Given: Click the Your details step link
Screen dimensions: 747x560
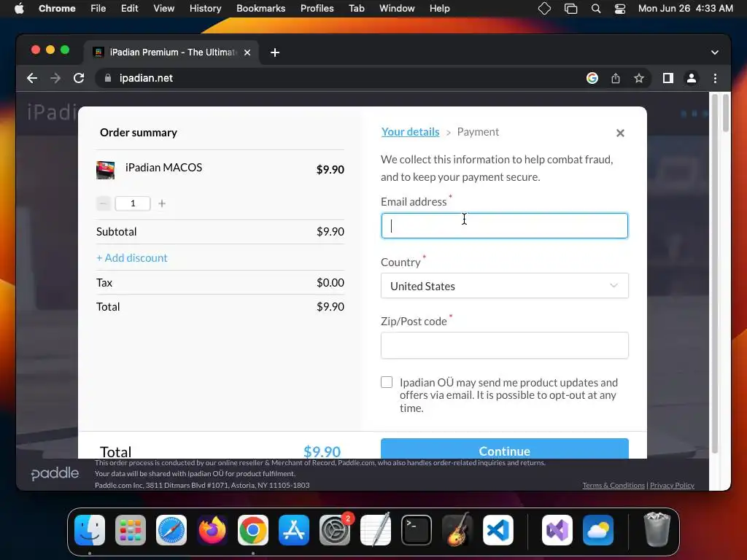Looking at the screenshot, I should 410,132.
